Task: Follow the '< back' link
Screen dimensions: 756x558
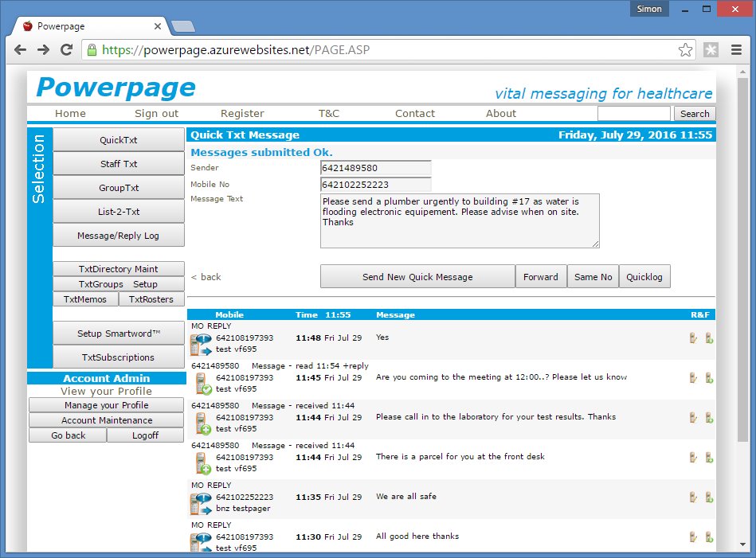Action: [206, 277]
